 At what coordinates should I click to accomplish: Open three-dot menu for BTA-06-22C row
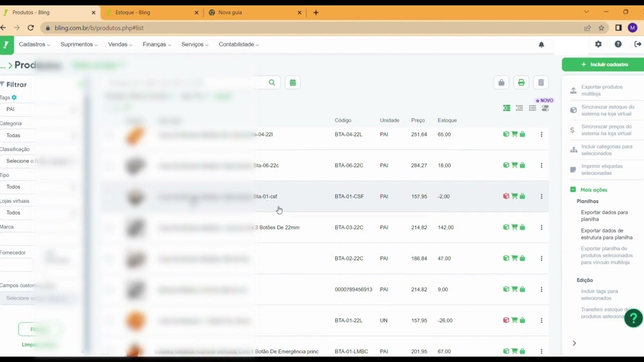coord(541,165)
